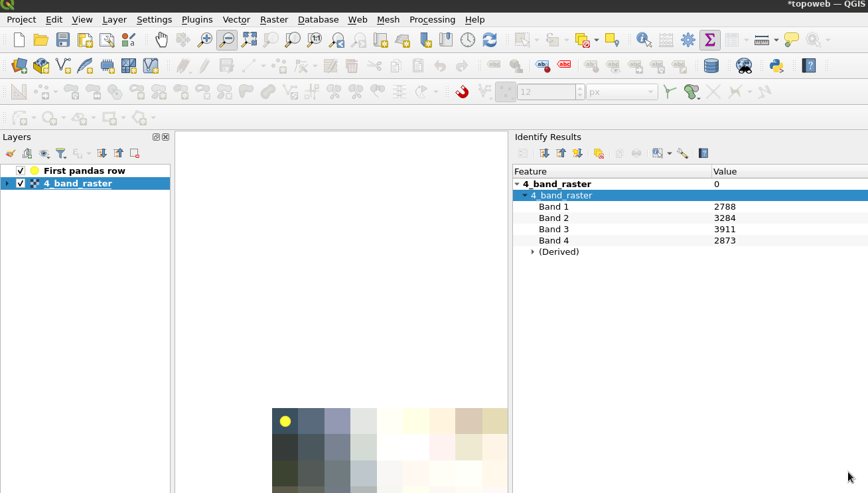Toggle visibility of 4_band_raster layer

click(x=21, y=183)
